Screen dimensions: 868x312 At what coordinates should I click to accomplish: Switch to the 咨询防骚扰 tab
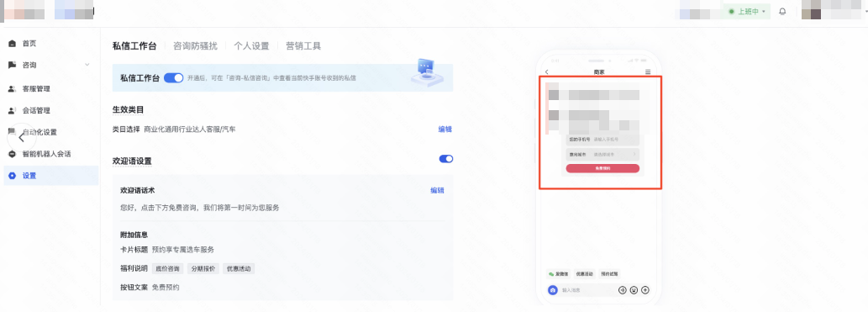point(196,46)
